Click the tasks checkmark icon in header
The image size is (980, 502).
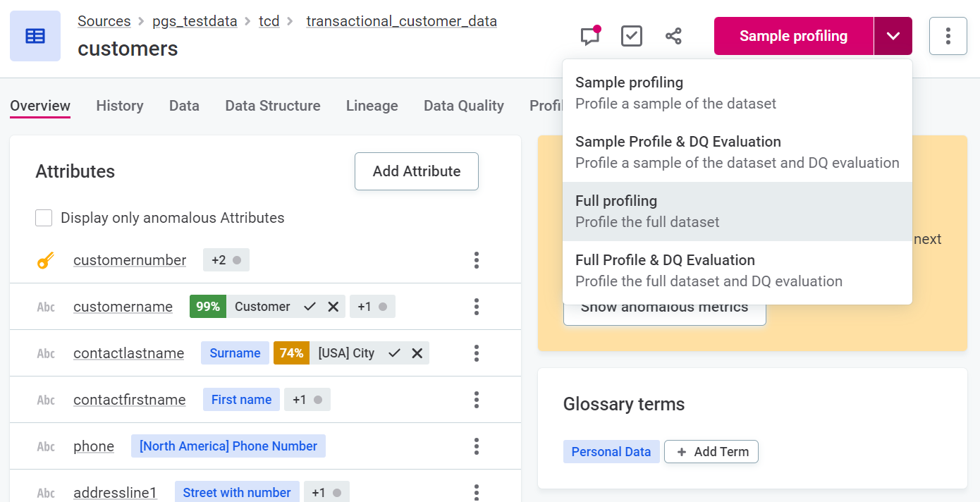pos(632,36)
